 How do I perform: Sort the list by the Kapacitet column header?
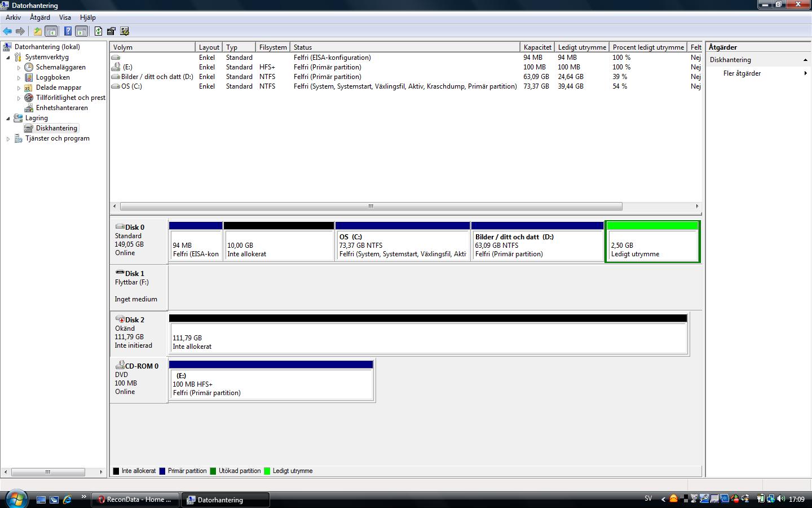(537, 47)
